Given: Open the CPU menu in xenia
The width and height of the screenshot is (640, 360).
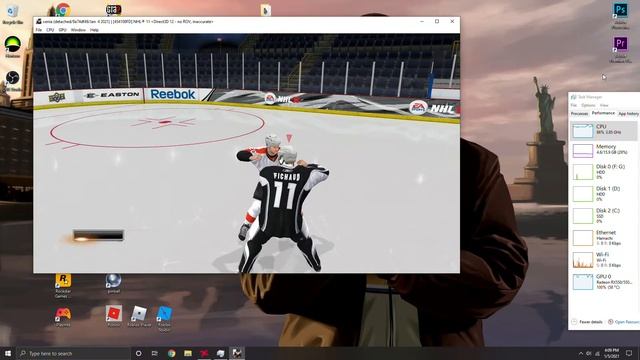Looking at the screenshot, I should pyautogui.click(x=50, y=30).
